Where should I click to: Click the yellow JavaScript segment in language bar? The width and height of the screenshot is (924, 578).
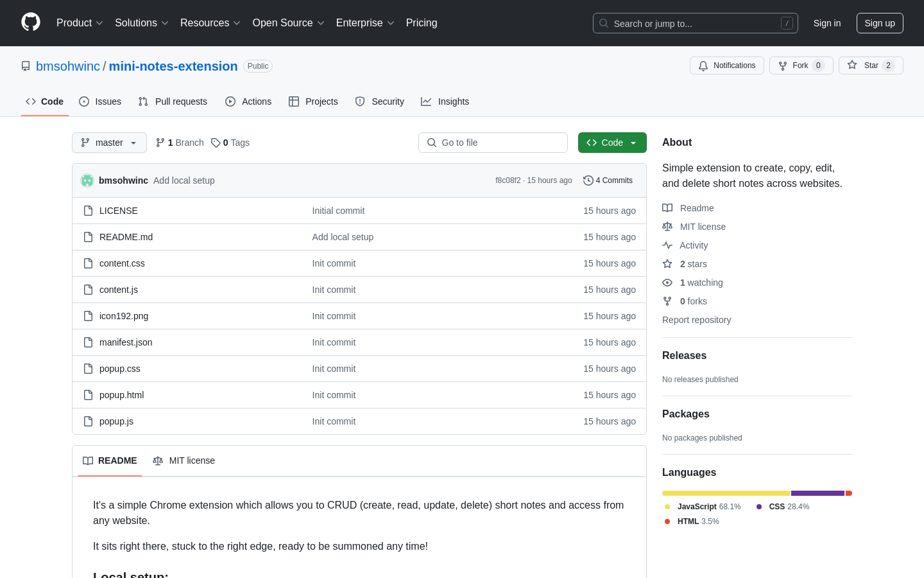point(726,493)
